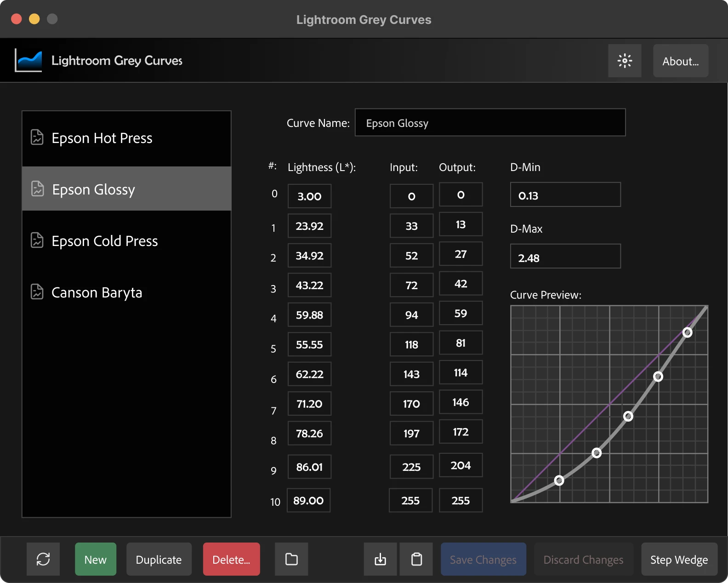
Task: Click input field showing 94
Action: (x=411, y=315)
